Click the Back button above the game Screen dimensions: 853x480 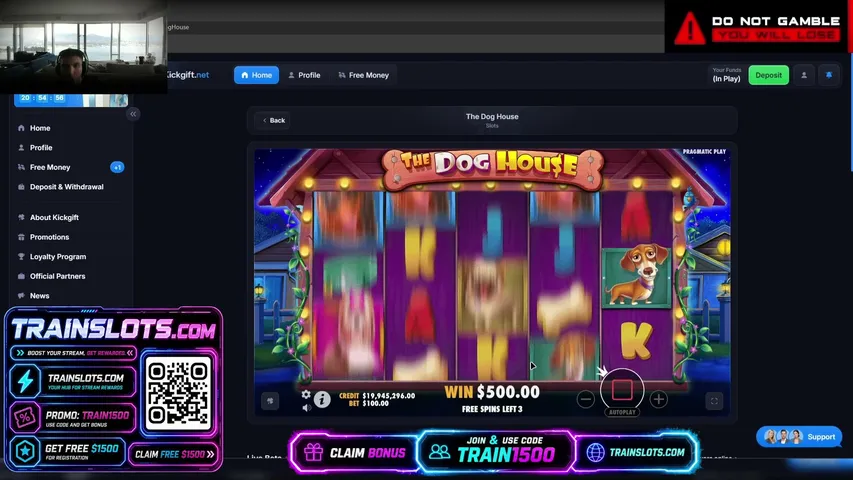(274, 120)
